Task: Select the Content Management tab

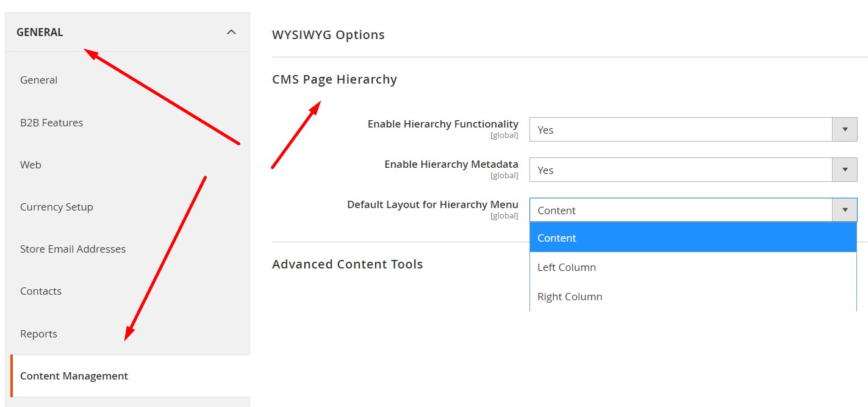Action: coord(74,376)
